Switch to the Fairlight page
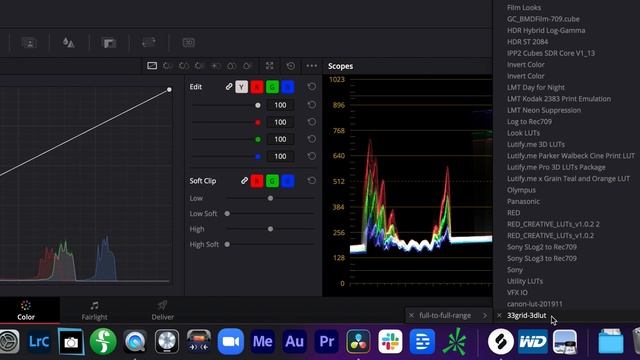The image size is (640, 360). click(94, 310)
